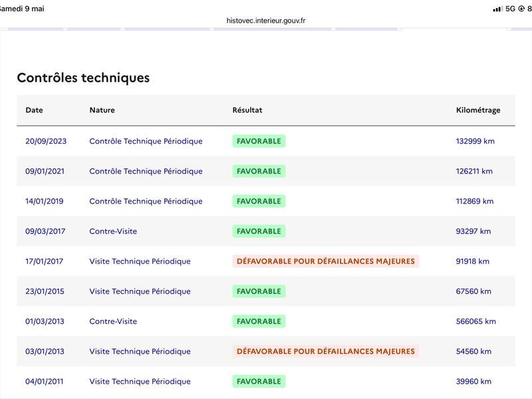
Task: Tap the Contrôles techniques section heading
Action: click(x=83, y=77)
